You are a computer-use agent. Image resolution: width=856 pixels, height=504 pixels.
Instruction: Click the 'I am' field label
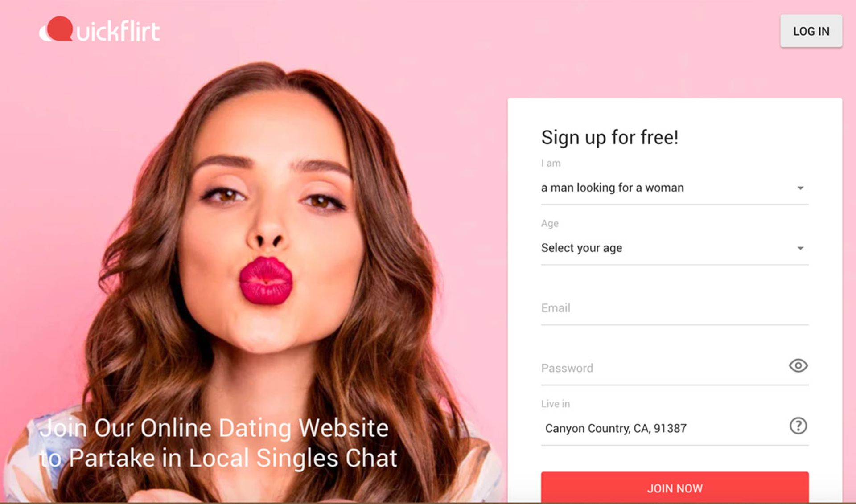551,163
